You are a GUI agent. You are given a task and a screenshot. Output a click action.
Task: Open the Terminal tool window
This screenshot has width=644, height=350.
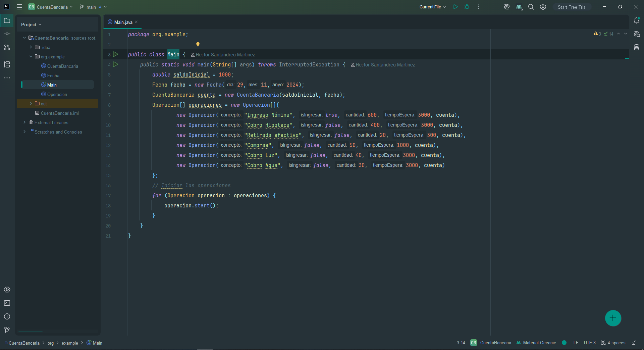(7, 303)
